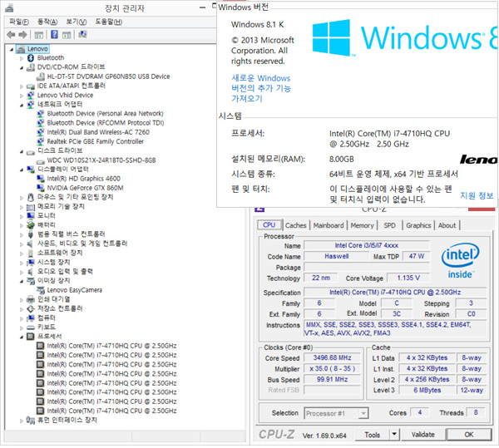Image resolution: width=499 pixels, height=448 pixels.
Task: Select the NVIDIA GeForce GTX 860M adapter icon
Action: tap(41, 188)
